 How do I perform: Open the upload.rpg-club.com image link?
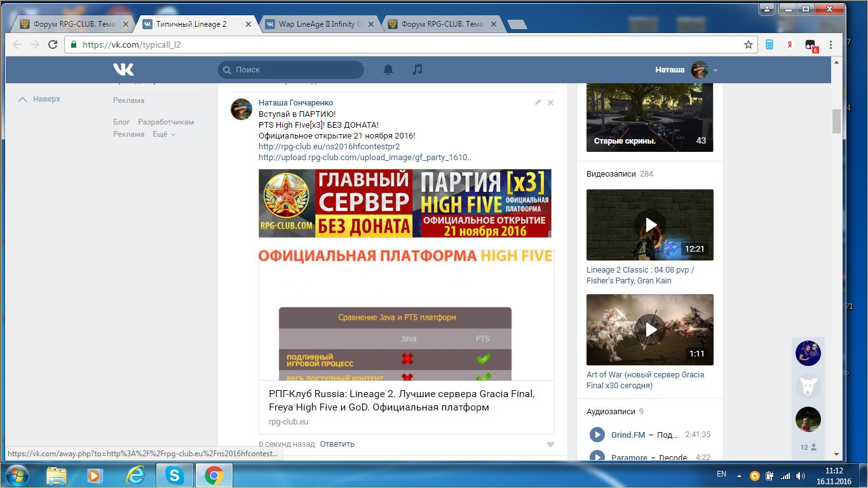coord(365,158)
